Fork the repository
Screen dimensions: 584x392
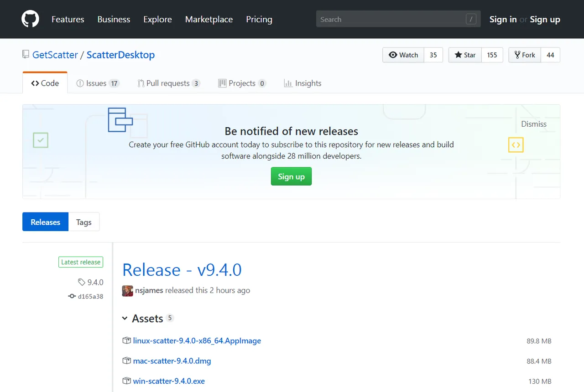click(x=525, y=55)
